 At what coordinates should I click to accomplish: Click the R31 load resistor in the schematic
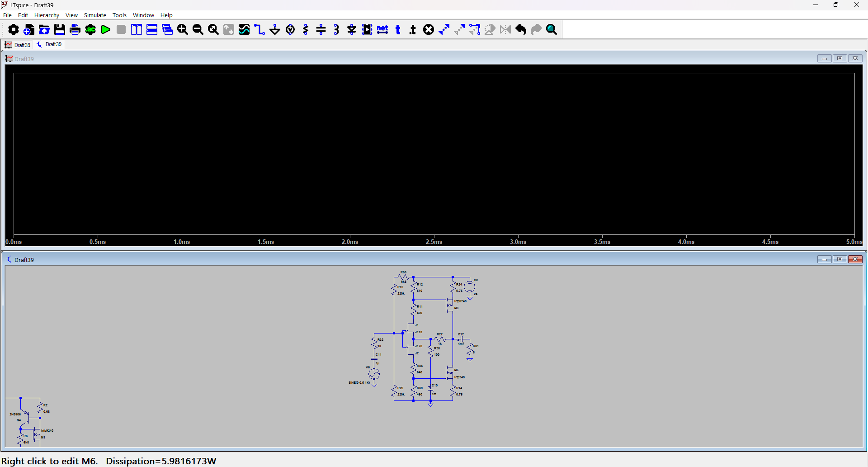pos(470,349)
